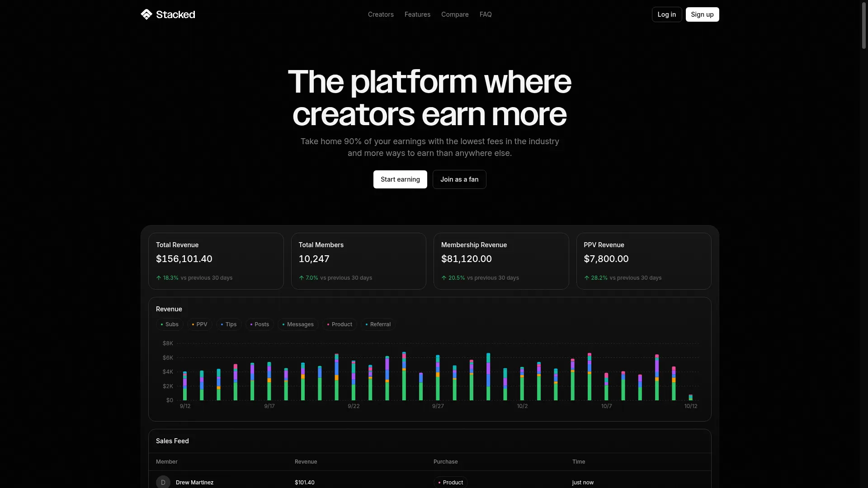Click Drew Martinez's avatar icon
This screenshot has height=488, width=868.
click(x=163, y=482)
